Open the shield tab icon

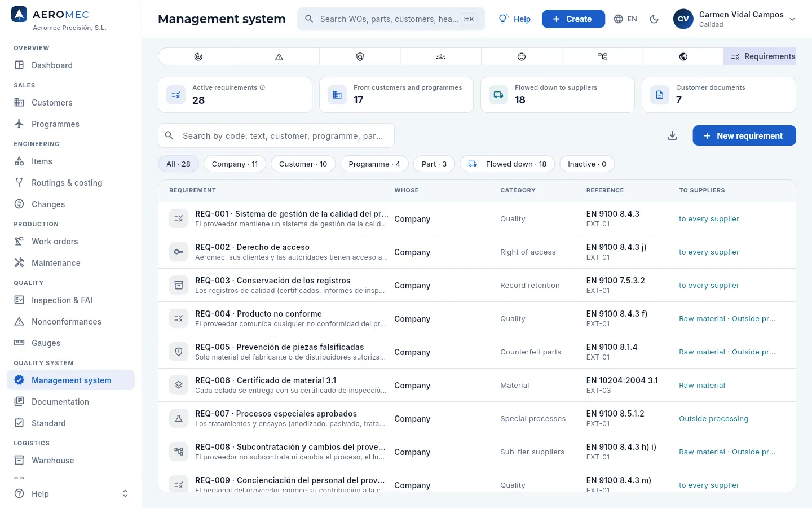360,56
